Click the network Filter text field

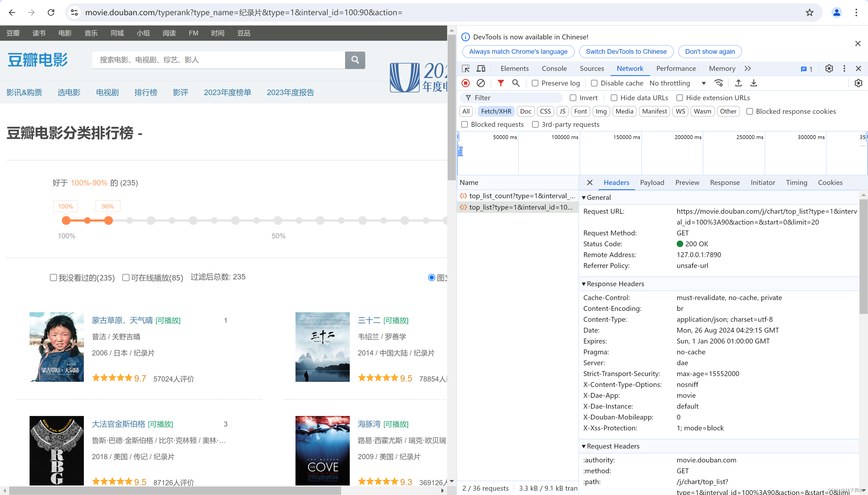(x=511, y=98)
